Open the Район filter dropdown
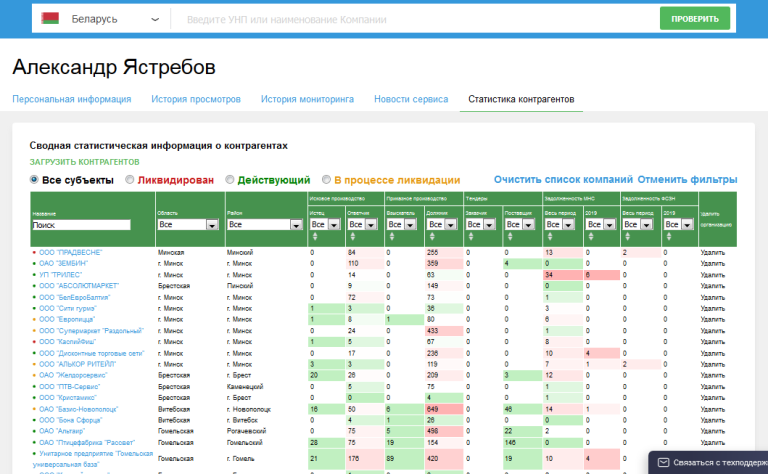 [x=265, y=224]
